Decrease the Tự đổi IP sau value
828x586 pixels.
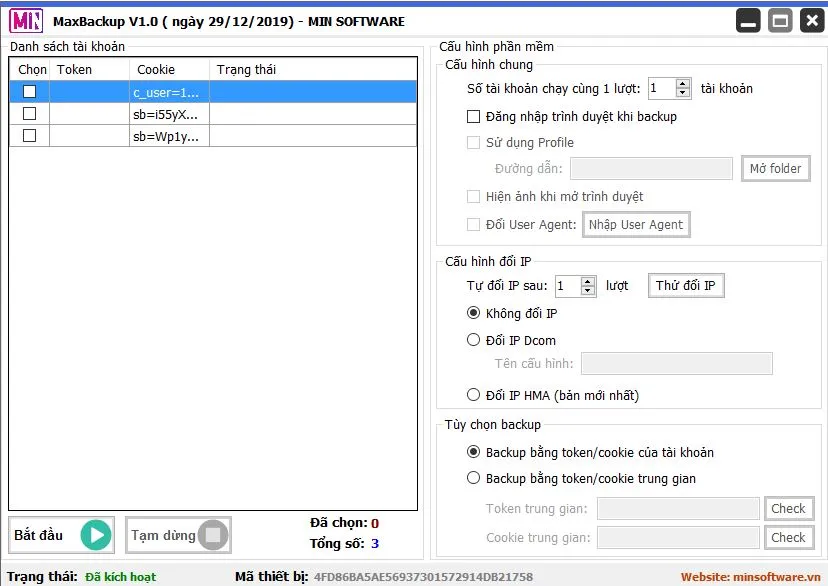(x=588, y=291)
